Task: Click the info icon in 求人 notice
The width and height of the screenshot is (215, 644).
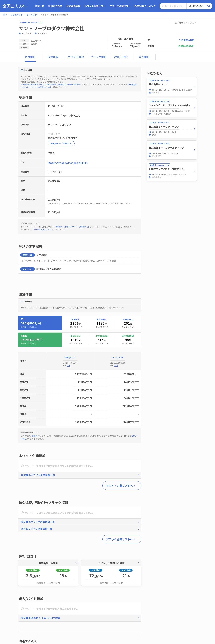Action: 23,609
